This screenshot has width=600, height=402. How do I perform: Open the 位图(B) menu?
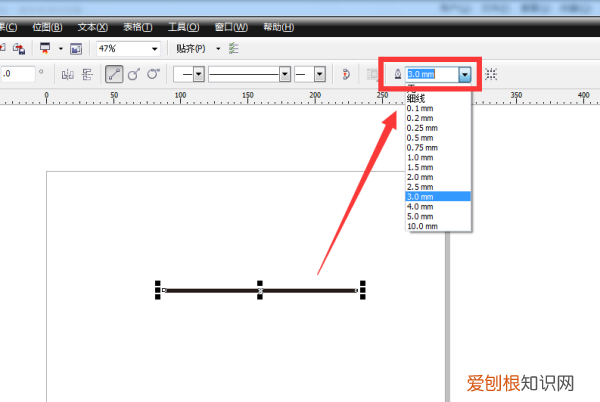tap(47, 27)
